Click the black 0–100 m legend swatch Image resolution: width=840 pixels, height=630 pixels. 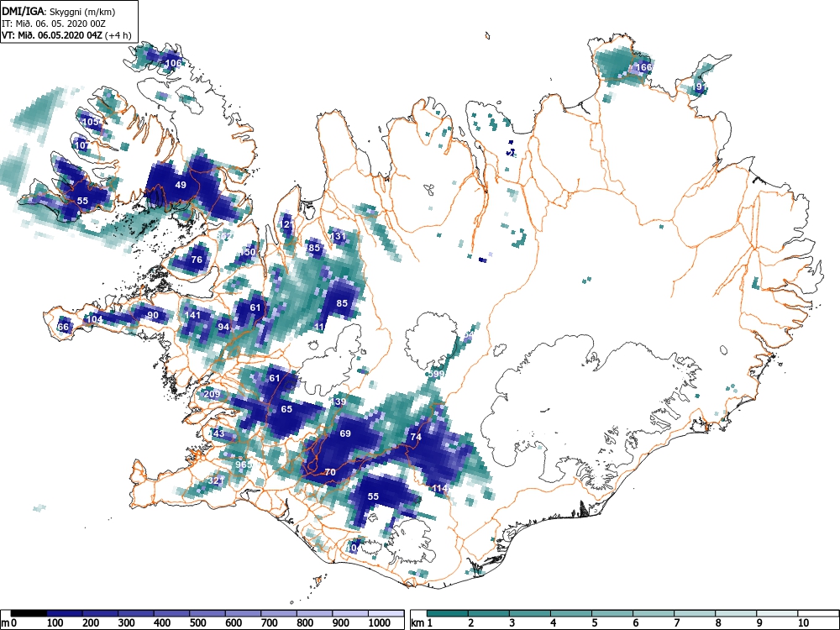[29, 613]
